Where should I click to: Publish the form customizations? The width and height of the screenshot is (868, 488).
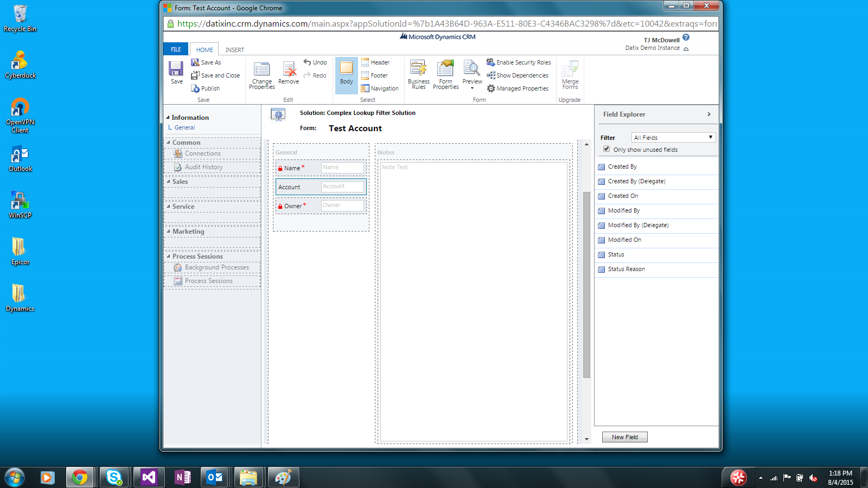[x=206, y=88]
